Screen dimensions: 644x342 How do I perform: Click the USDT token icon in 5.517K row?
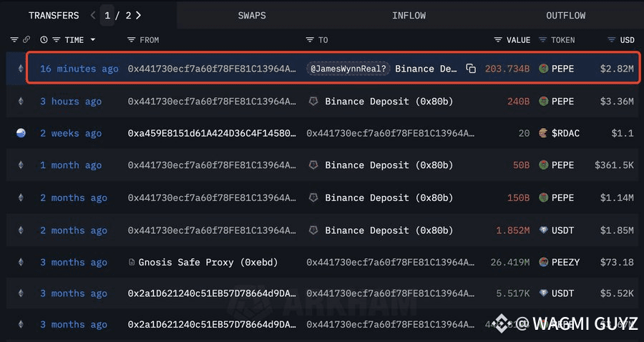(x=543, y=293)
